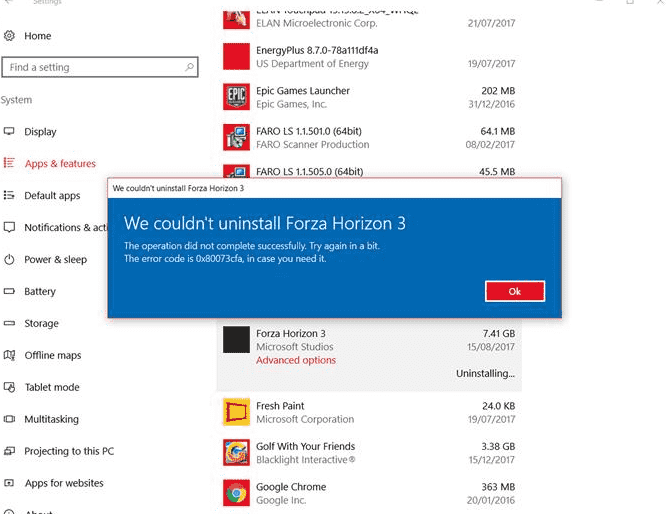Click the Offline maps icon
Screen dimensions: 672x514
tap(9, 356)
